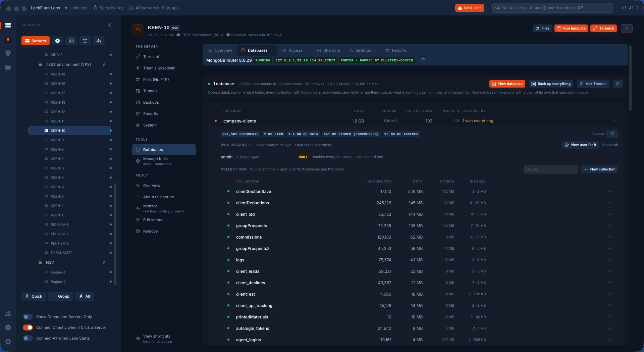Open Files (No FTP) menu item
This screenshot has width=644, height=352.
(164, 80)
